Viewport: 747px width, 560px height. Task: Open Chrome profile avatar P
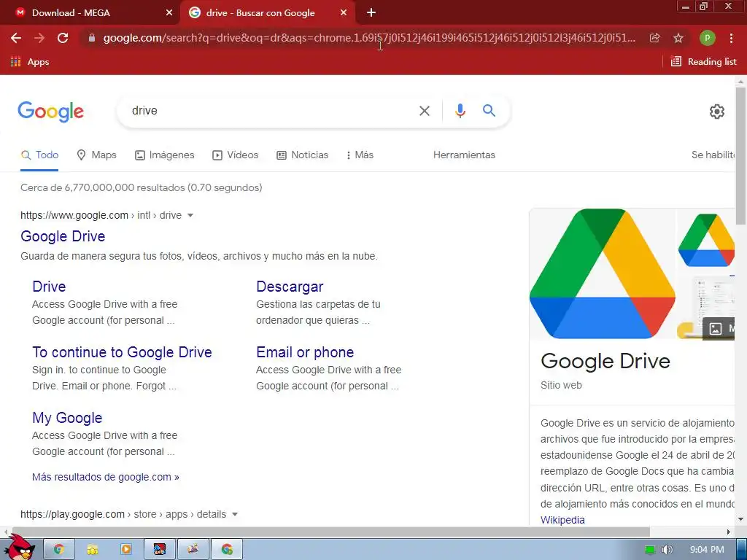tap(707, 38)
